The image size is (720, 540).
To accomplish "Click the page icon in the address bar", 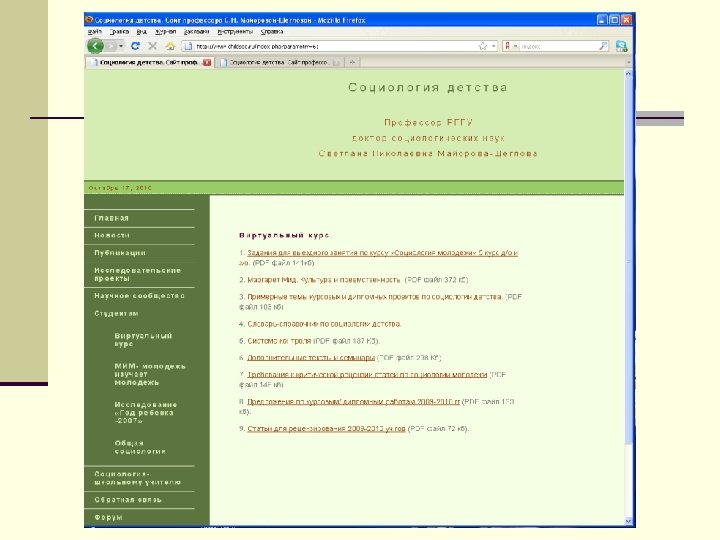I will click(188, 46).
